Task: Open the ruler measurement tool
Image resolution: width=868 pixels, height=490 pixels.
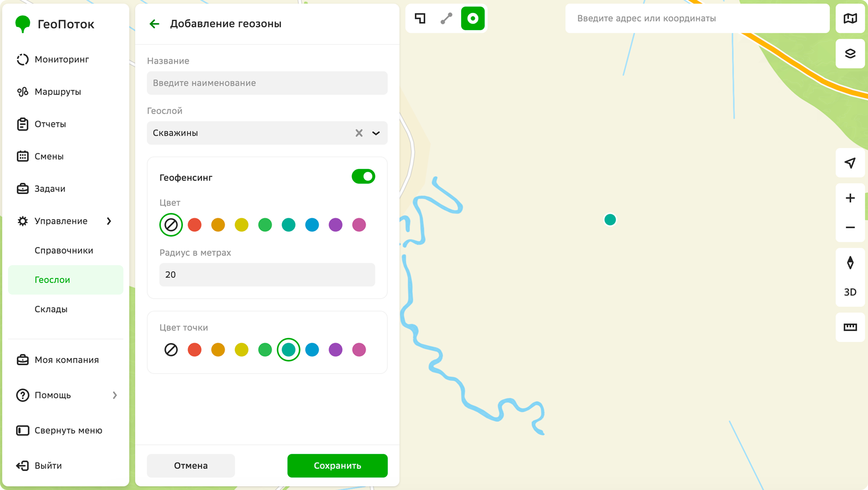Action: 850,327
